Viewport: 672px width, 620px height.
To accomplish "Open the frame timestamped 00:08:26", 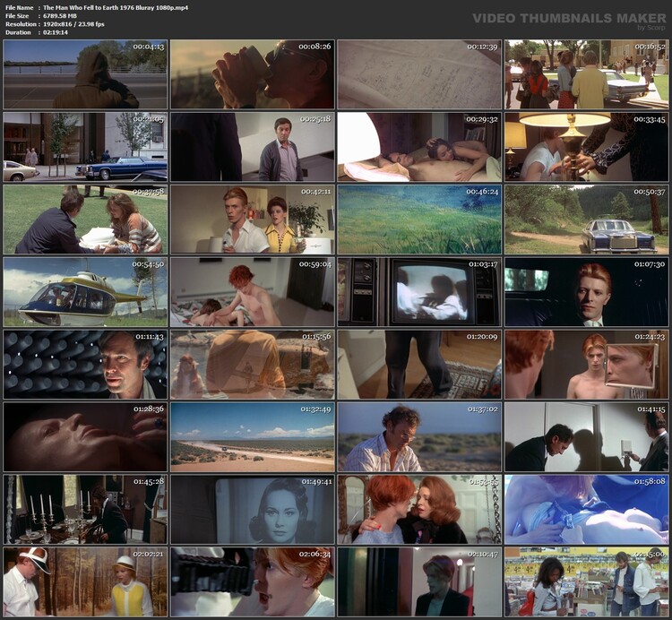I will pos(253,74).
